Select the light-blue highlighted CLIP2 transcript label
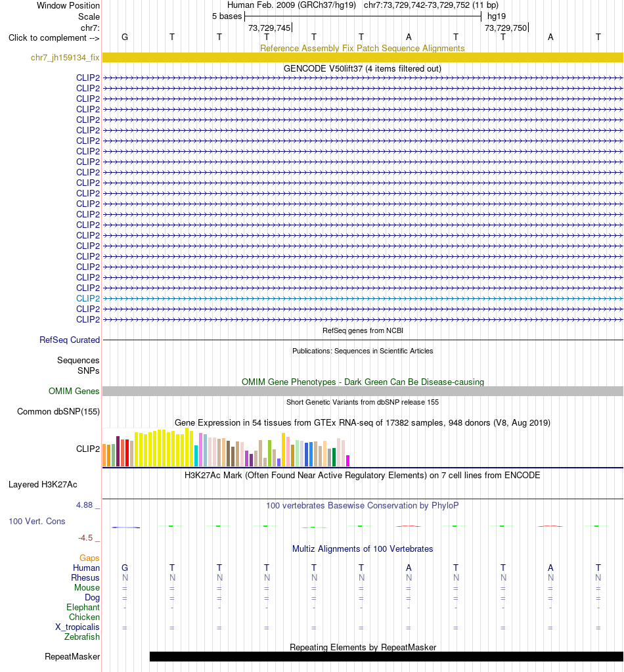Image resolution: width=624 pixels, height=672 pixels. (x=88, y=298)
